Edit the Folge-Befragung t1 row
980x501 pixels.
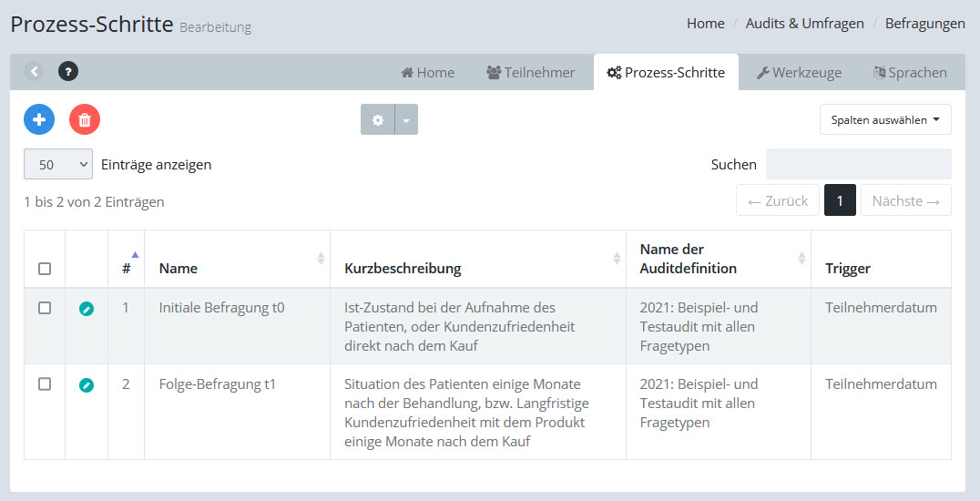[x=86, y=385]
